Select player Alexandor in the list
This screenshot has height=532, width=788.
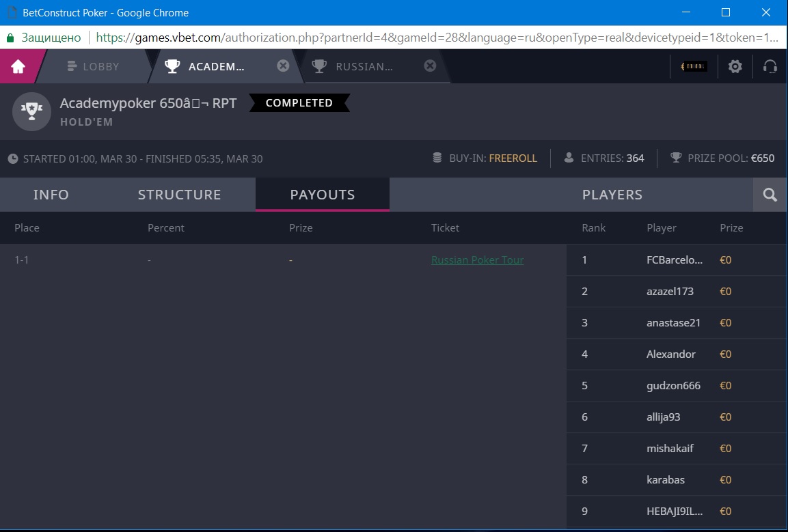pyautogui.click(x=677, y=354)
